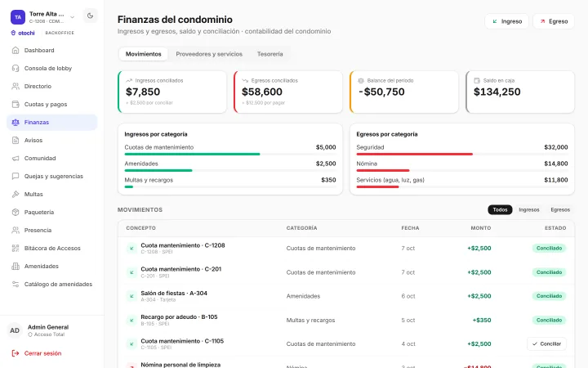Click the otochi logo
The width and height of the screenshot is (588, 368).
point(23,33)
